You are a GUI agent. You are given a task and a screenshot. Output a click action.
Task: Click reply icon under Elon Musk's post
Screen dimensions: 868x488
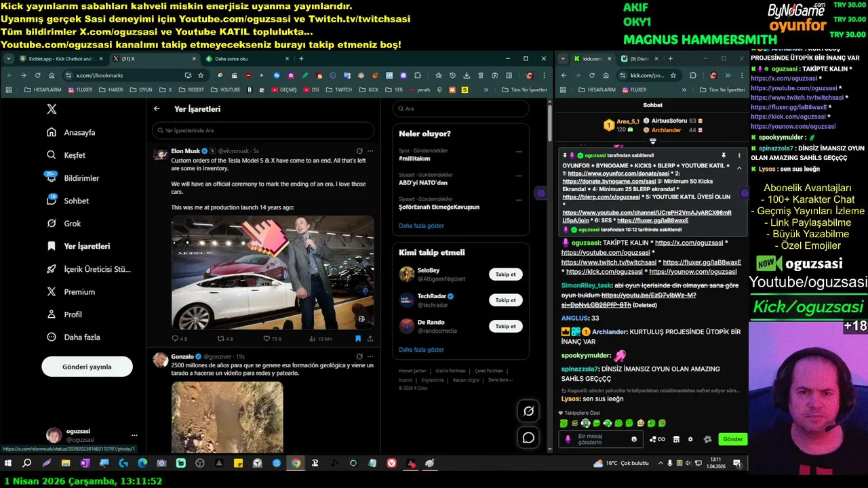(x=175, y=338)
